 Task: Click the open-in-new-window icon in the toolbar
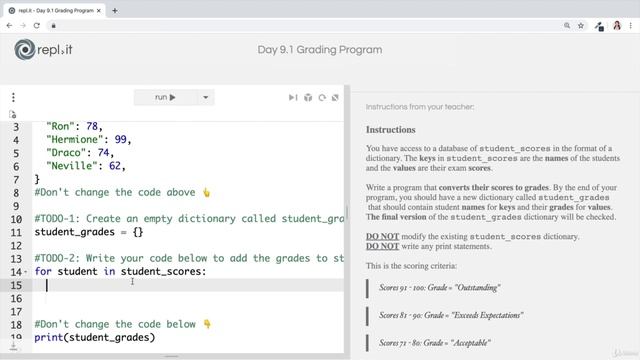point(335,98)
